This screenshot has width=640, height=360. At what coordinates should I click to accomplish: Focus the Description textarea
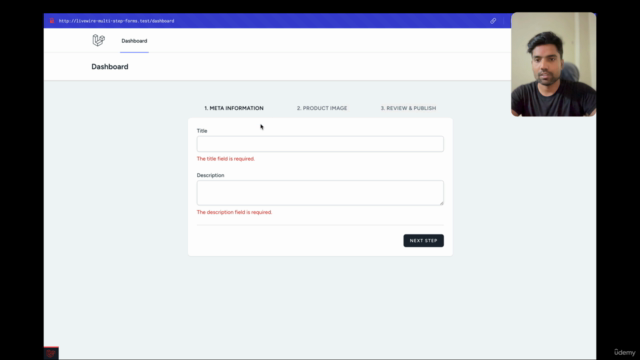320,193
